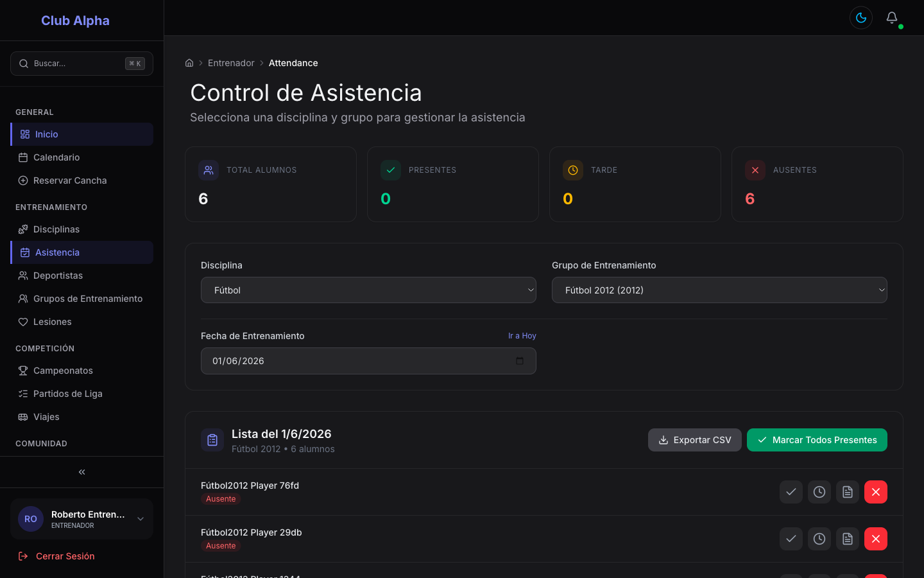Open Deportistas section
This screenshot has height=578, width=924.
coord(81,276)
